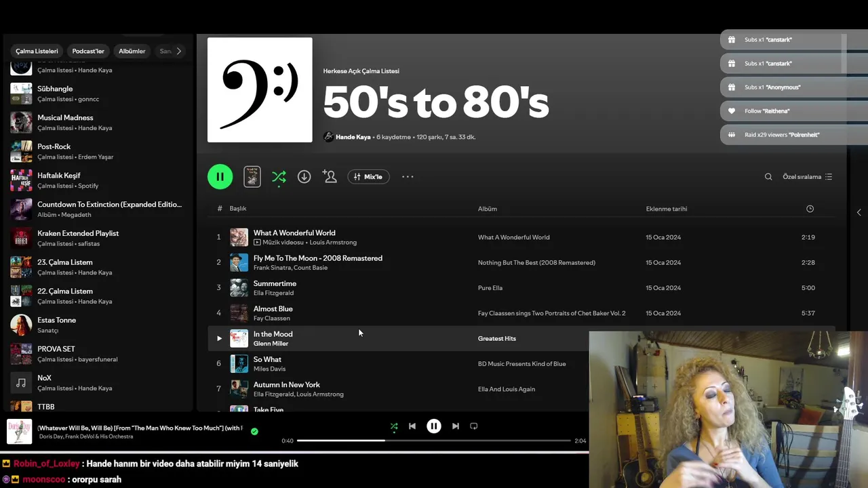Toggle repeat in bottom player bar
868x488 pixels.
point(474,426)
